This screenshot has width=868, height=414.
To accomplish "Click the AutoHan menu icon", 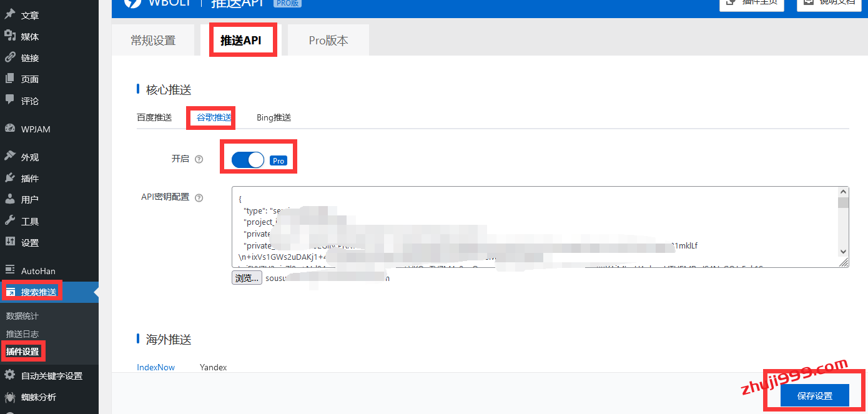I will click(x=10, y=270).
